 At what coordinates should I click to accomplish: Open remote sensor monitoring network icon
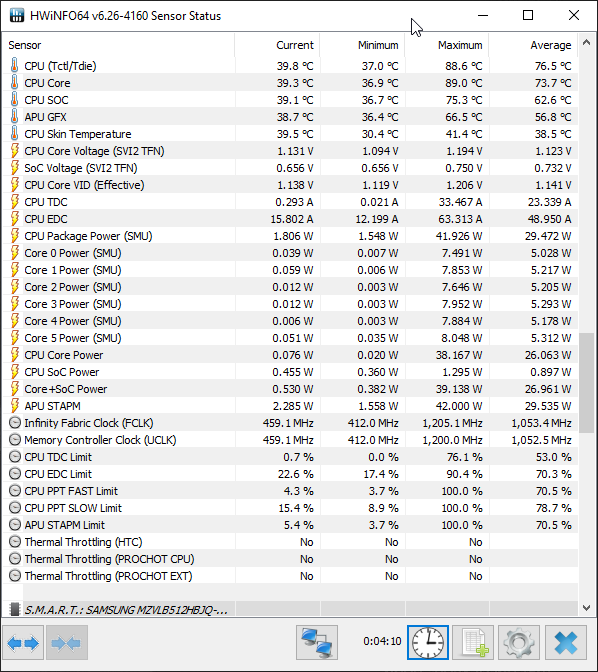pyautogui.click(x=317, y=642)
